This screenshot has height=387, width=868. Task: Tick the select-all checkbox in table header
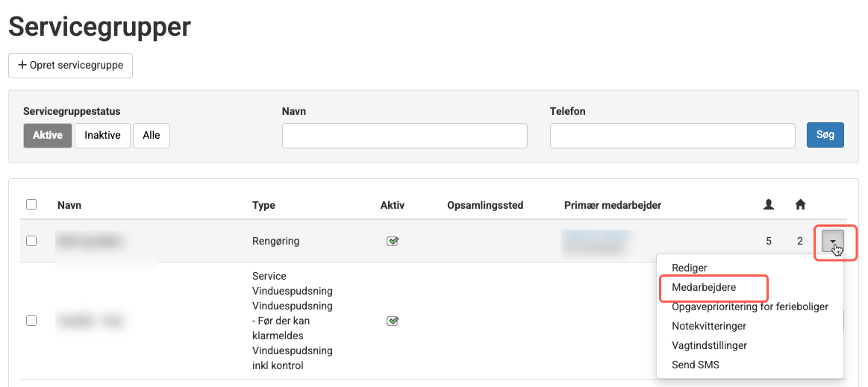pos(31,204)
